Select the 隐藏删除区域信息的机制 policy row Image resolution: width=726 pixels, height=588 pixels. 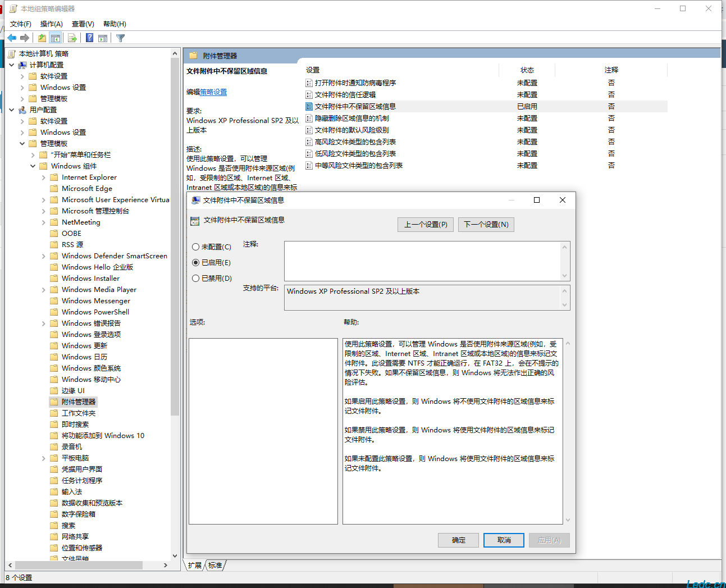486,118
